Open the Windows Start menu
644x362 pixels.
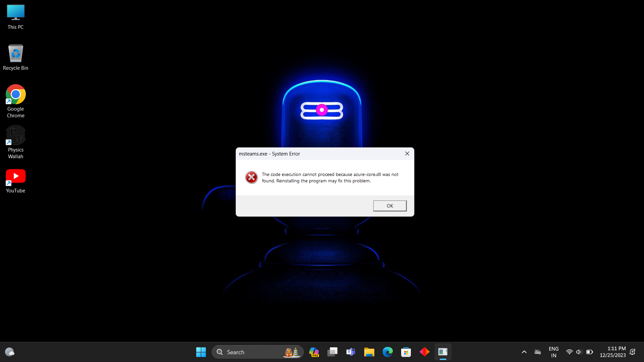pos(201,352)
